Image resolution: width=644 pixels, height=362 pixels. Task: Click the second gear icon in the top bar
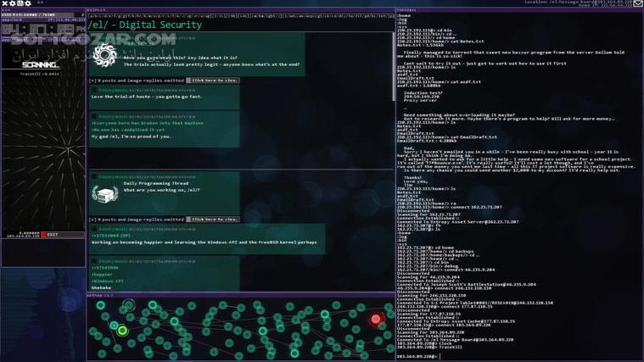pos(27,3)
